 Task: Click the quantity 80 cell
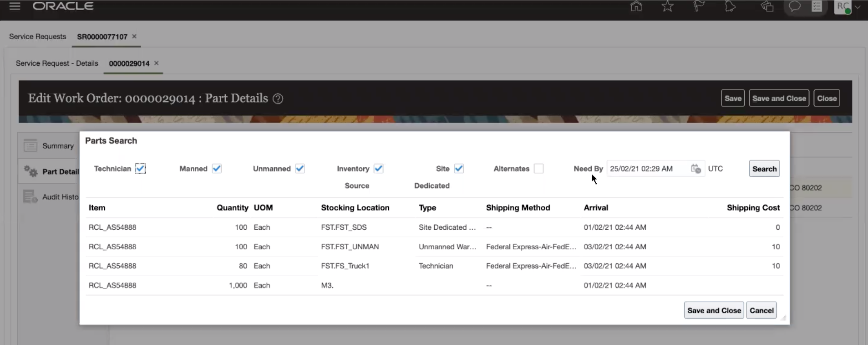pyautogui.click(x=243, y=266)
